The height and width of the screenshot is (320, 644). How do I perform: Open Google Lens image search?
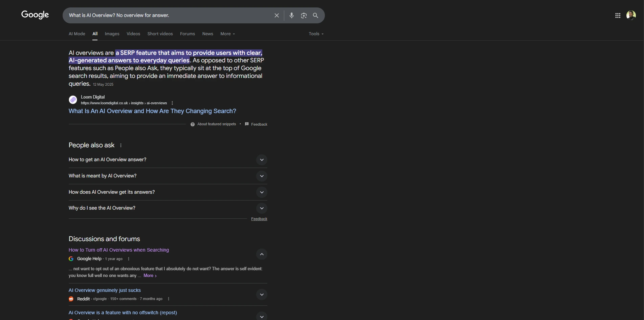304,15
